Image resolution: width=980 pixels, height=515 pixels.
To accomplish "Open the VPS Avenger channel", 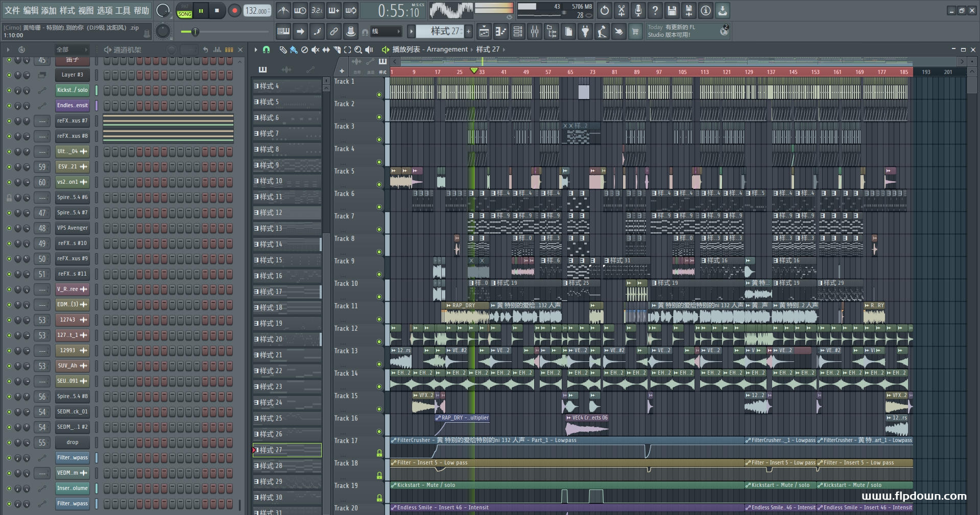I will coord(72,228).
